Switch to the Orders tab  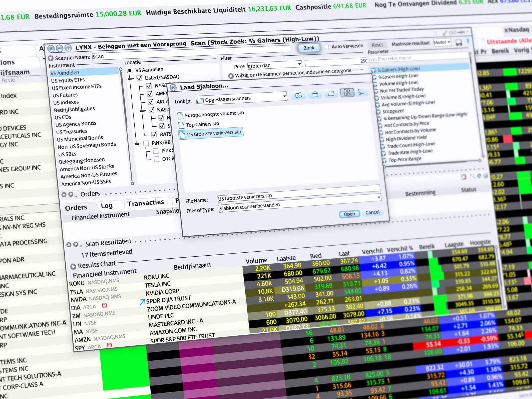(x=76, y=208)
